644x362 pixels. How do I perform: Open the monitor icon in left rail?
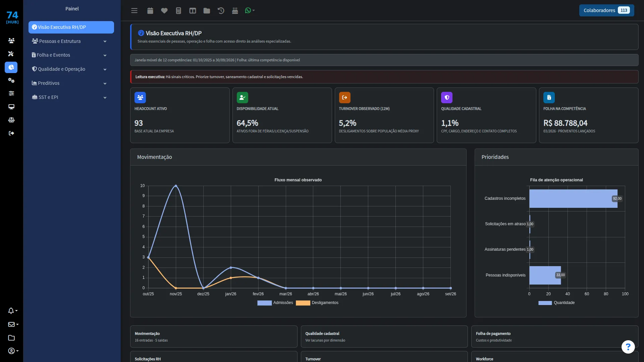tap(11, 107)
